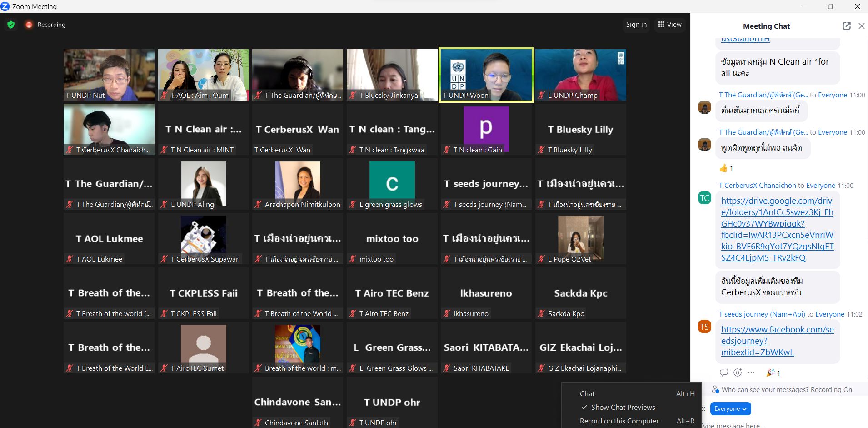Image resolution: width=868 pixels, height=428 pixels.
Task: Open the three-dots more options on the message
Action: 751,373
